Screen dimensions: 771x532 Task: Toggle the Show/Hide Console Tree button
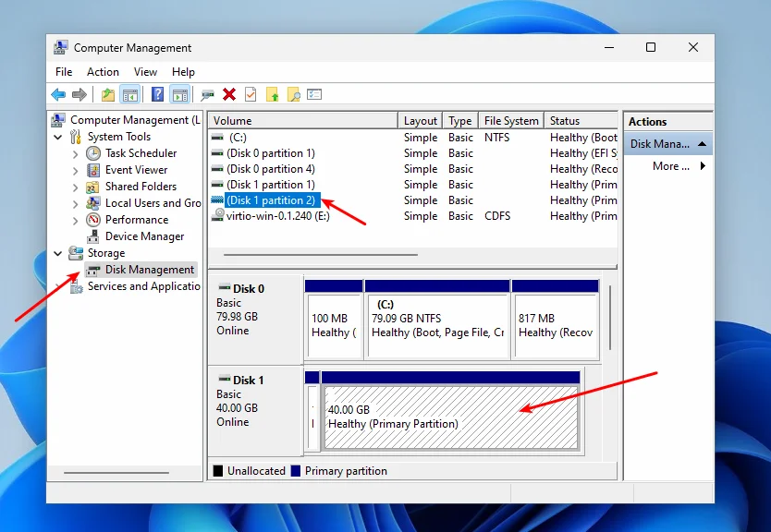point(130,94)
